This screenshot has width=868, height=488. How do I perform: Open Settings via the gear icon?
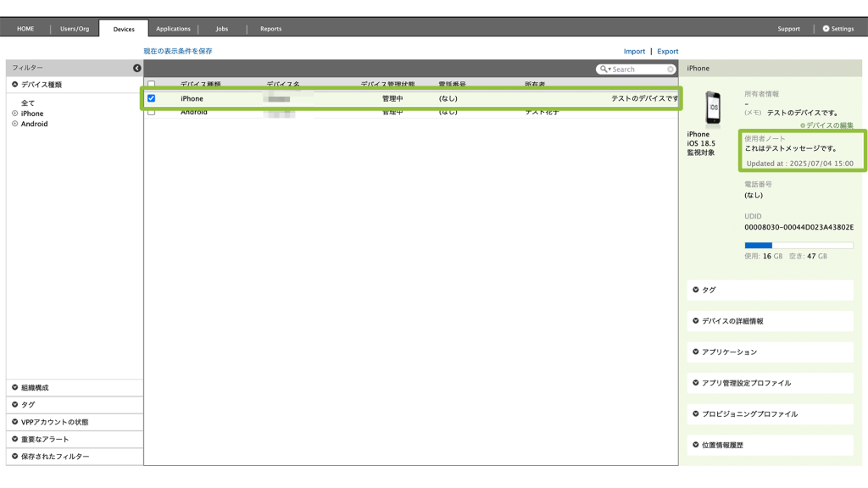tap(826, 29)
